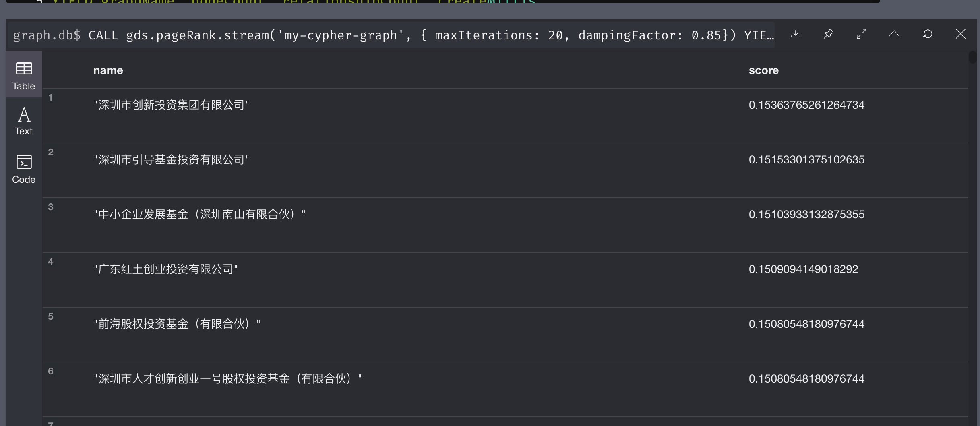Expand result frame to fullscreen
The width and height of the screenshot is (980, 426).
861,34
